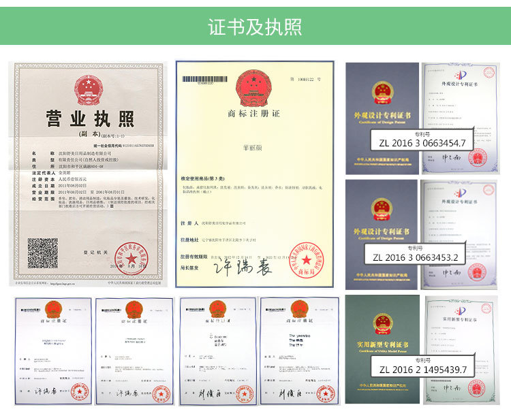The height and width of the screenshot is (420, 511).
Task: Click the gold emblem on the topmost grey patent cover
Action: click(x=383, y=93)
